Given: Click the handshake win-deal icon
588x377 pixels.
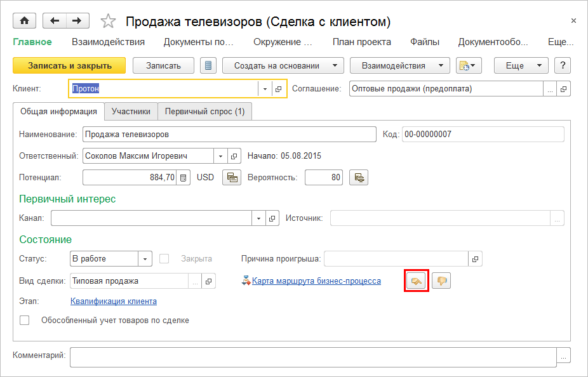Looking at the screenshot, I should click(x=417, y=281).
